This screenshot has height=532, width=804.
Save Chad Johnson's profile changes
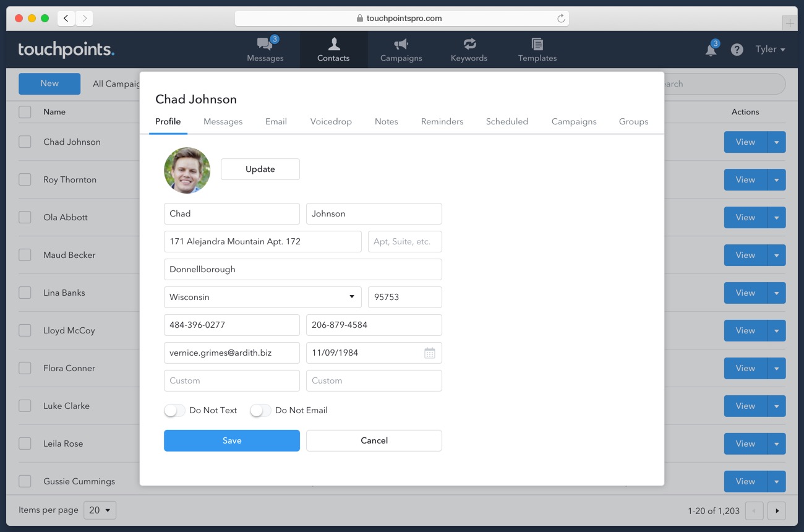[x=231, y=440]
